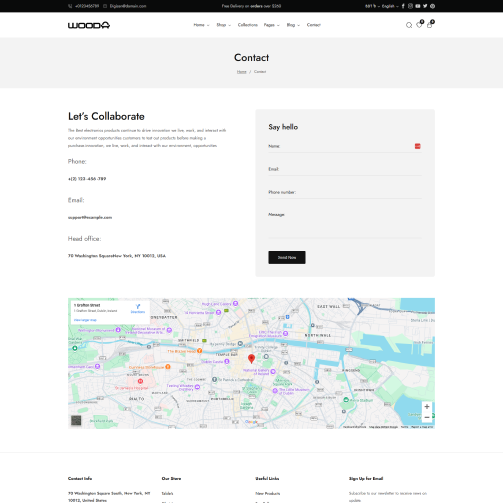
Task: Click the Google logo on the map
Action: click(x=251, y=422)
